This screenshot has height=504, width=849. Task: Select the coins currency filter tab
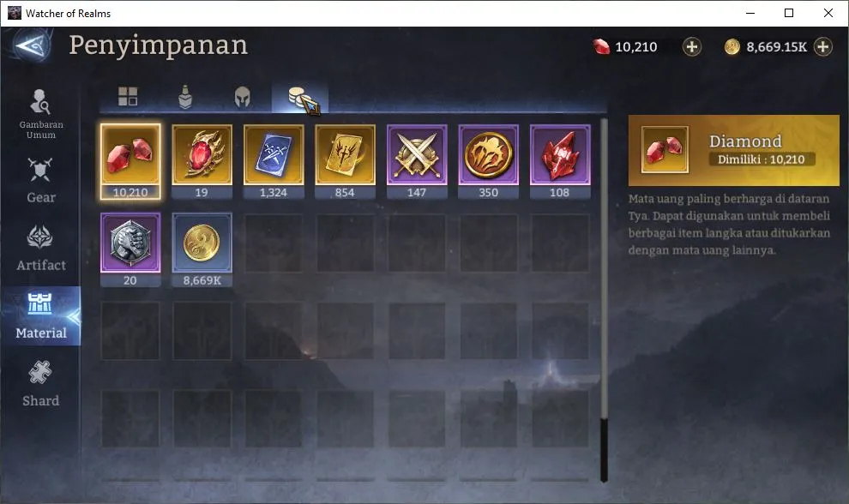click(x=299, y=97)
